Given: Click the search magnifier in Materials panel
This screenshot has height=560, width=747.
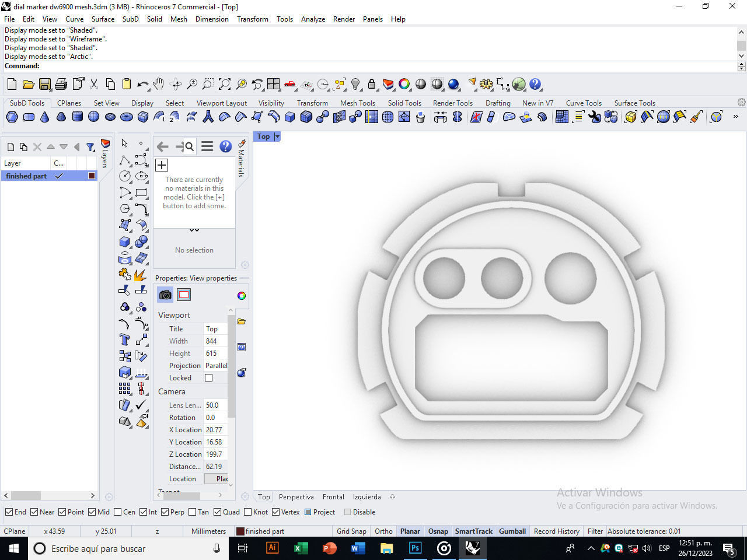Looking at the screenshot, I should pos(190,146).
